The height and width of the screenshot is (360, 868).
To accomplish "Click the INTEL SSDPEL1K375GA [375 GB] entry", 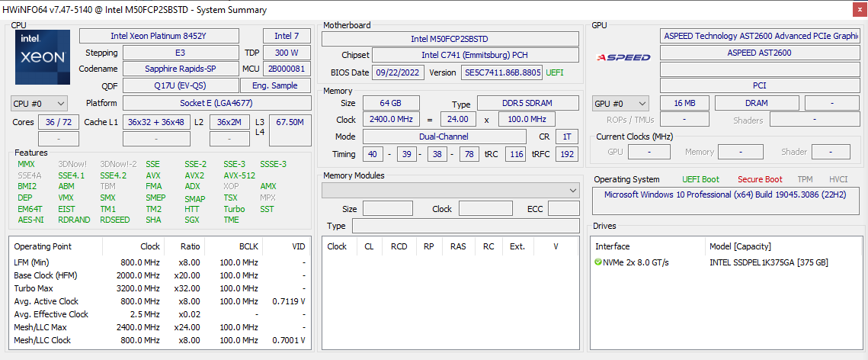I will pos(769,262).
